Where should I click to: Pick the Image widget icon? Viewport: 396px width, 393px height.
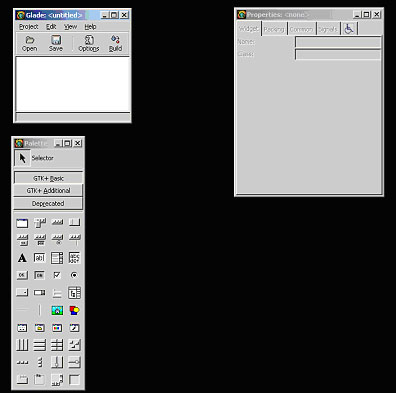tap(57, 310)
